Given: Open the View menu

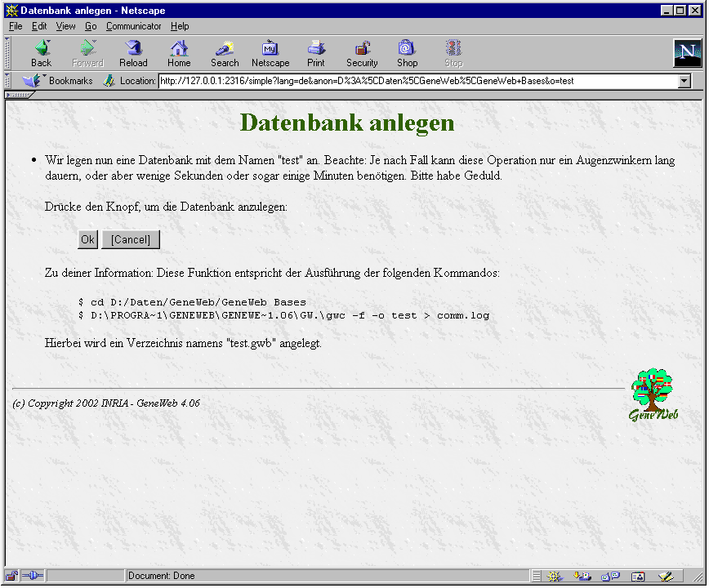Looking at the screenshot, I should coord(65,26).
